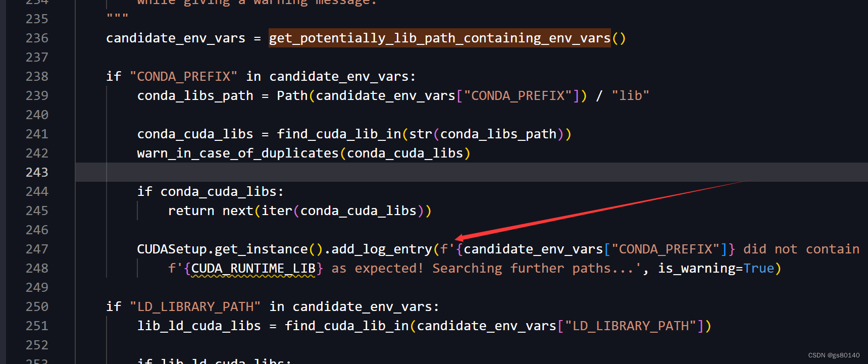The width and height of the screenshot is (868, 364).
Task: Click add_log_entry method on line 247
Action: coord(382,249)
